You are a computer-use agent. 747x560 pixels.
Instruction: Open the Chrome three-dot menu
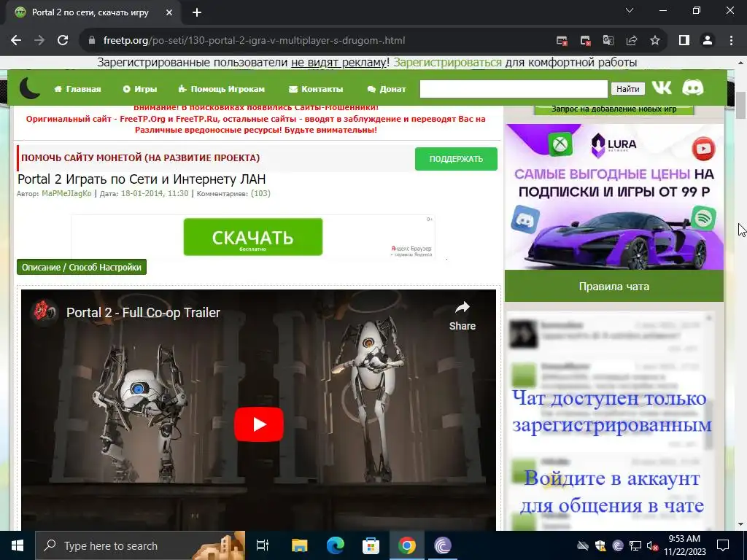point(731,41)
